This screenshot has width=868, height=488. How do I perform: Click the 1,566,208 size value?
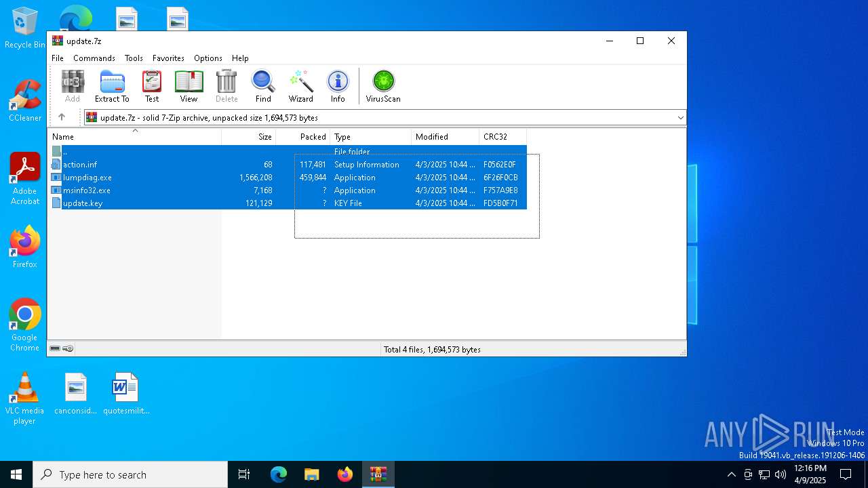256,178
